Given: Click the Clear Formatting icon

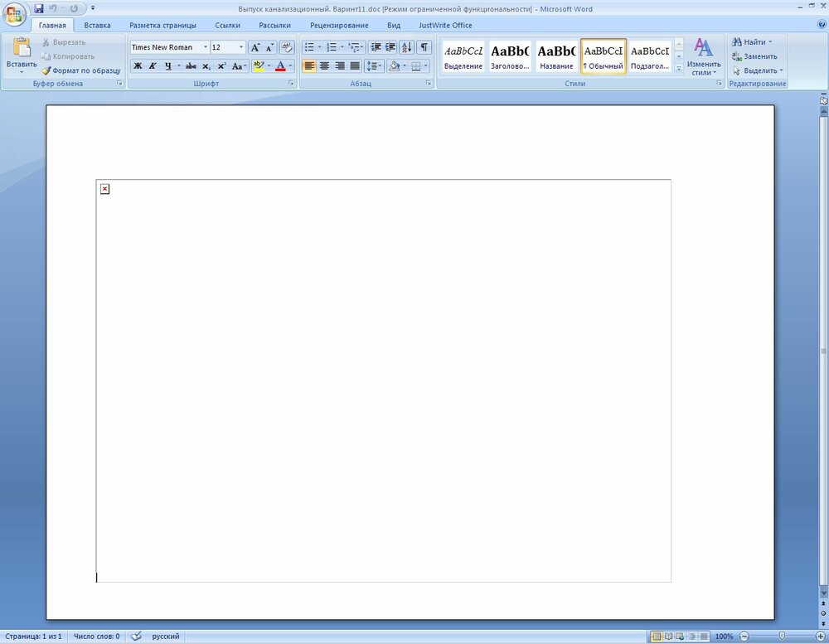Looking at the screenshot, I should [x=287, y=47].
